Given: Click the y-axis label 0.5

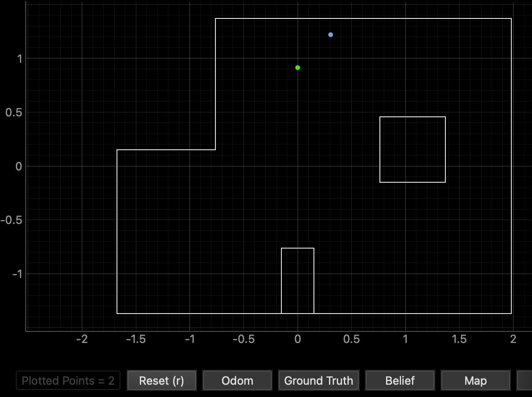Looking at the screenshot, I should pos(14,112).
